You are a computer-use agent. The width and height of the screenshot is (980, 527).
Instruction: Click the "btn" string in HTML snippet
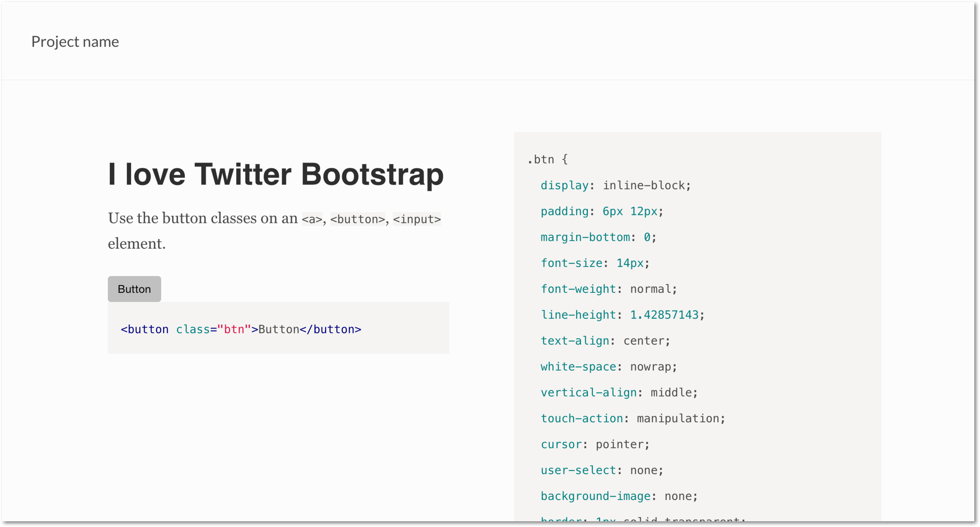(234, 329)
